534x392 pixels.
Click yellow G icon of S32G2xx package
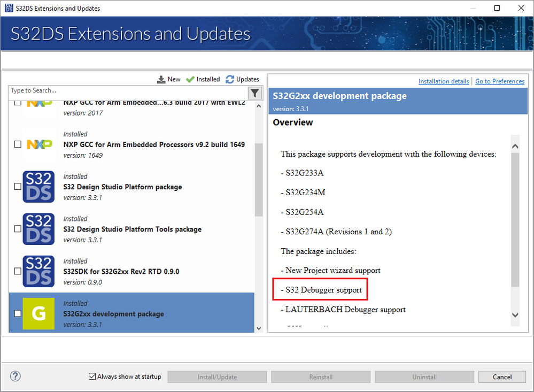38,313
